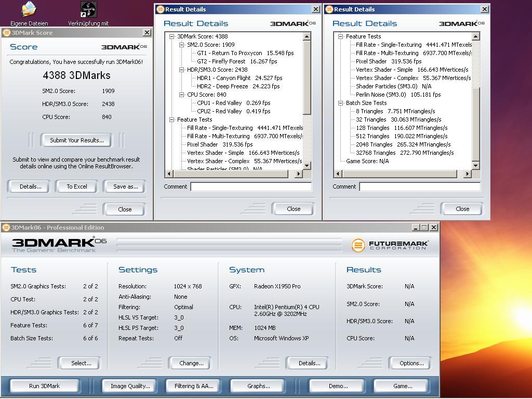The width and height of the screenshot is (532, 399).
Task: Collapse the SM2.0 Score: 1909 node
Action: 181,45
